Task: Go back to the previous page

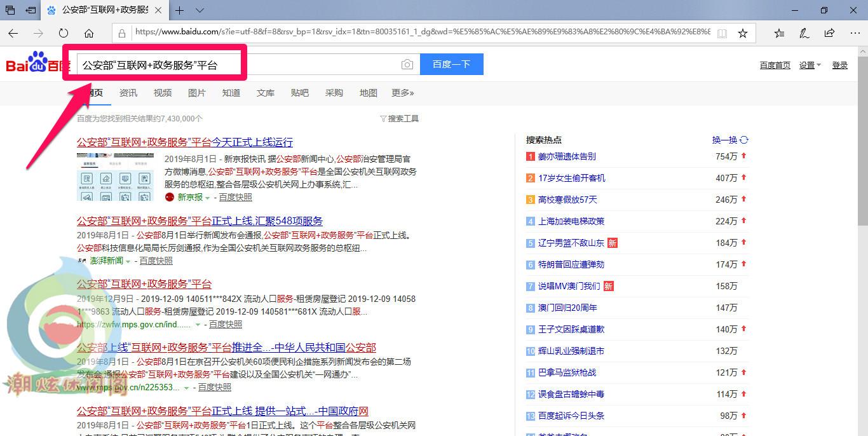Action: (13, 33)
